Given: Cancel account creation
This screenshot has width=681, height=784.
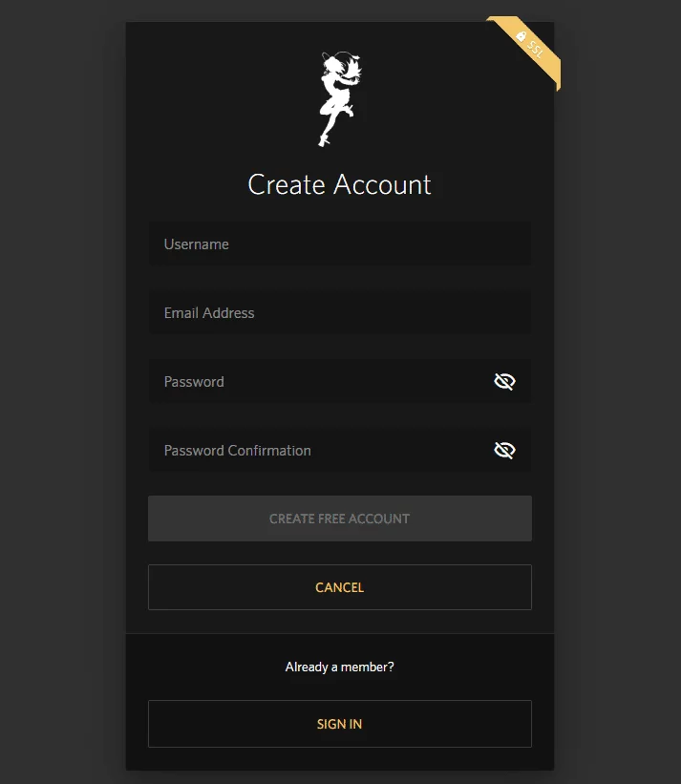Looking at the screenshot, I should [340, 587].
